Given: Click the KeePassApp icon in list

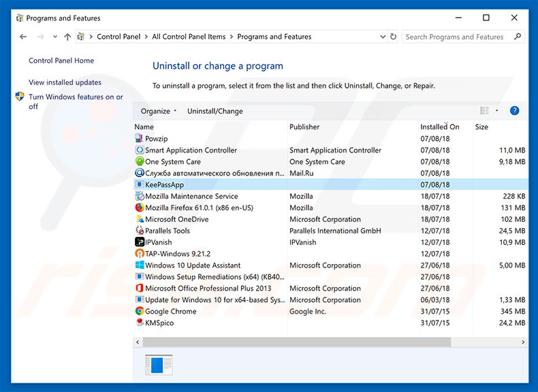Looking at the screenshot, I should click(140, 184).
